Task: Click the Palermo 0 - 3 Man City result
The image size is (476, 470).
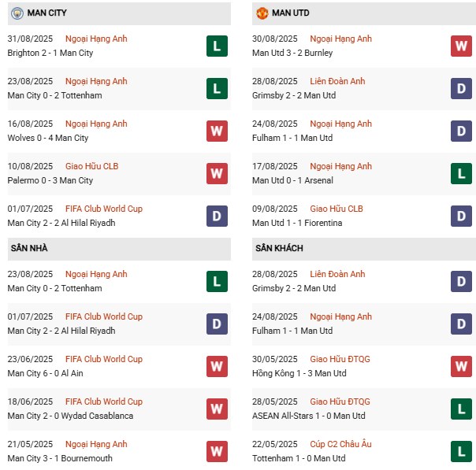Action: [x=50, y=180]
